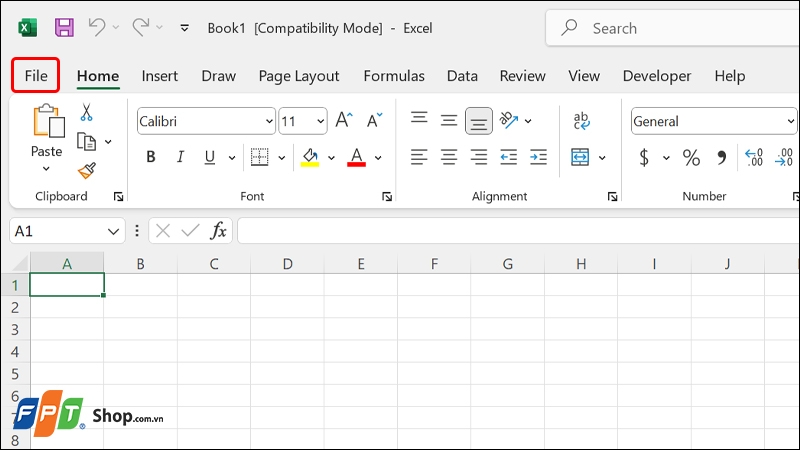Screen dimensions: 800x450
Task: Increase indent in Alignment group
Action: tap(538, 157)
